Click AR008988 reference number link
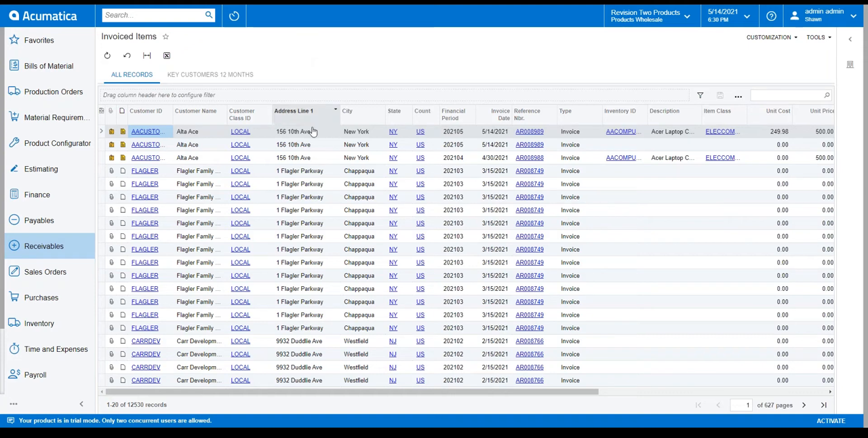Screen dimensions: 868x438 (x=529, y=158)
